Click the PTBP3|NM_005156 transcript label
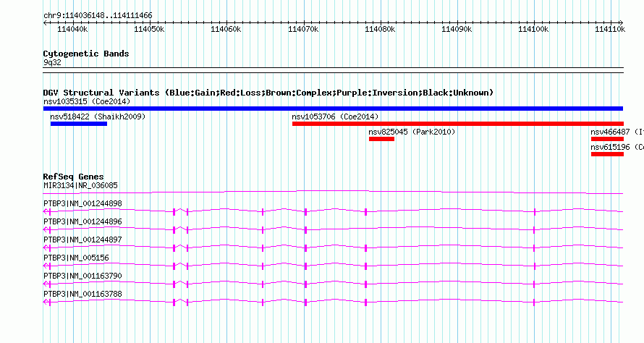The width and height of the screenshot is (644, 343). [77, 258]
